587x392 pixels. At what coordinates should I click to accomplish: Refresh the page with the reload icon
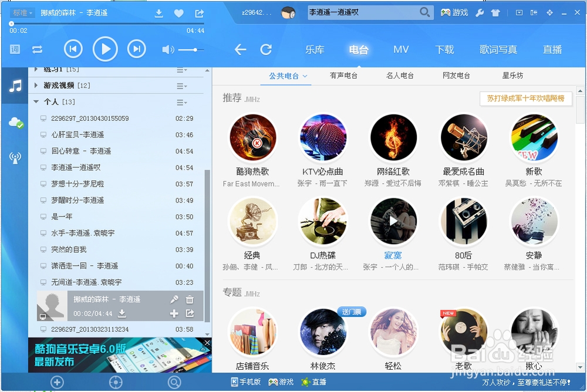click(266, 49)
